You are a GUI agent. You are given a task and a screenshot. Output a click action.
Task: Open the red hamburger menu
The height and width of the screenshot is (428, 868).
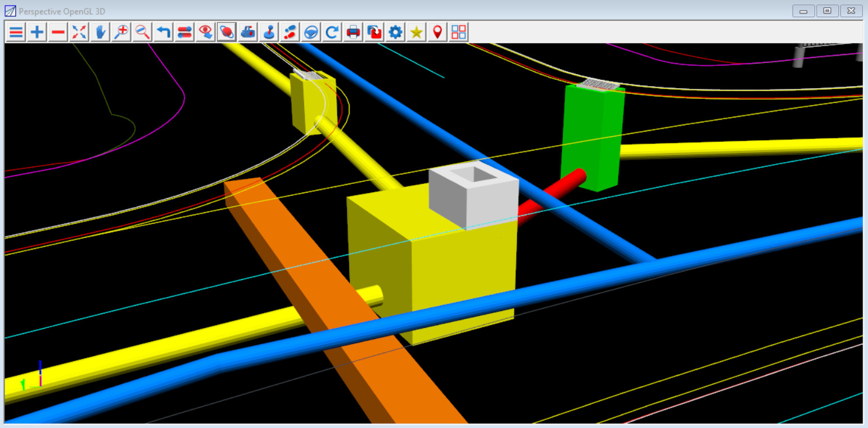[x=15, y=32]
